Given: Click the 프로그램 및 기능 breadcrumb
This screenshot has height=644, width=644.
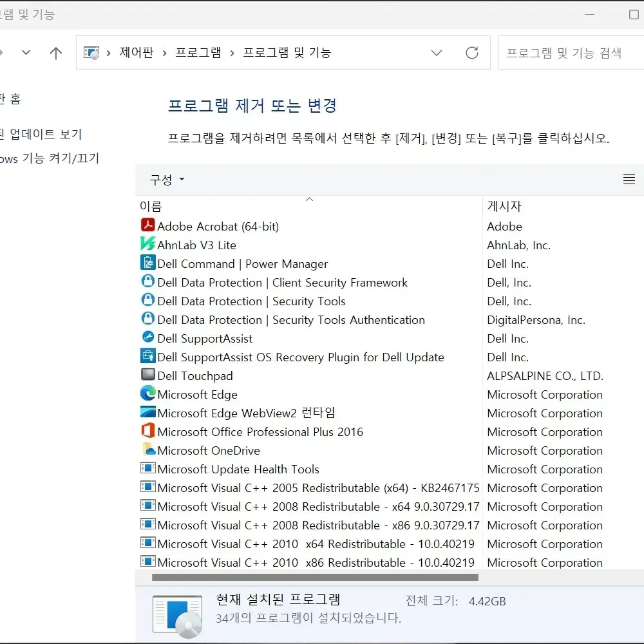Looking at the screenshot, I should [x=287, y=53].
